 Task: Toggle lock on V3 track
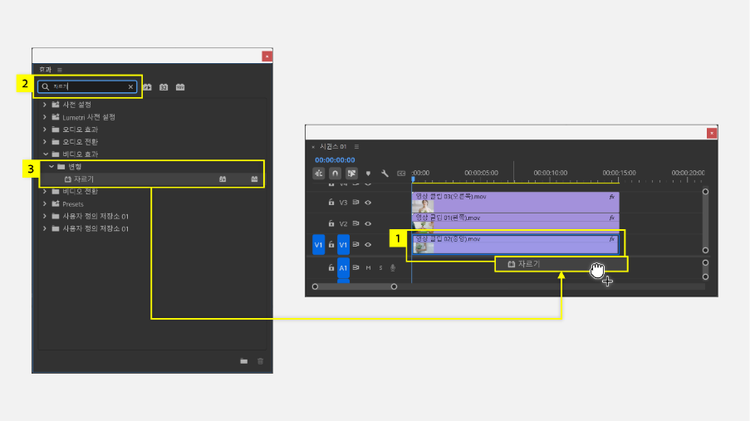click(x=331, y=202)
